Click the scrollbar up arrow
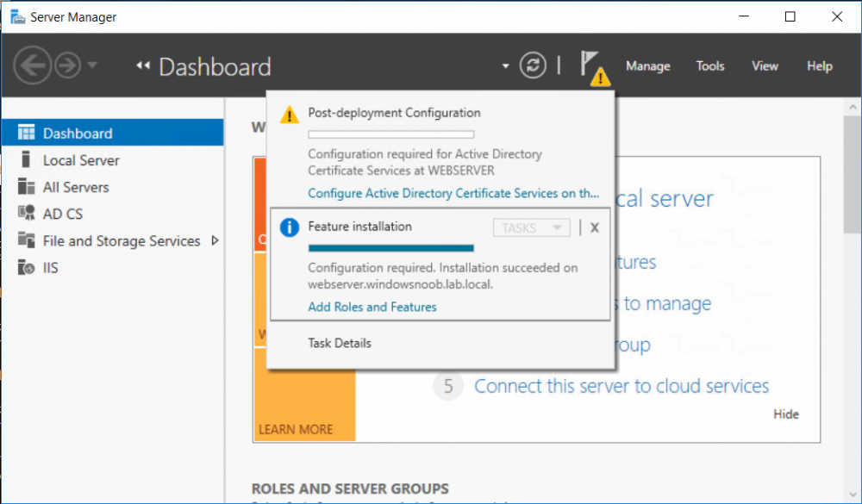 tap(853, 107)
